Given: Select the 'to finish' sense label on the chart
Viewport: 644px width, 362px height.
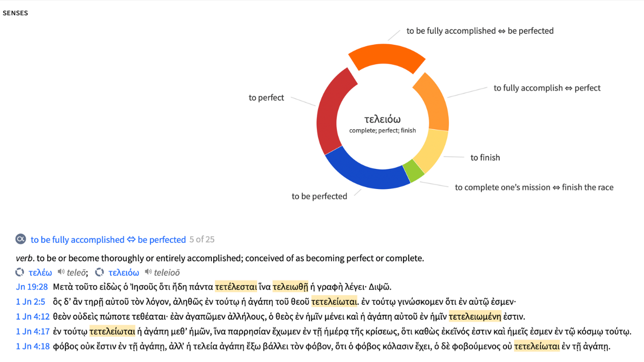Looking at the screenshot, I should (485, 157).
